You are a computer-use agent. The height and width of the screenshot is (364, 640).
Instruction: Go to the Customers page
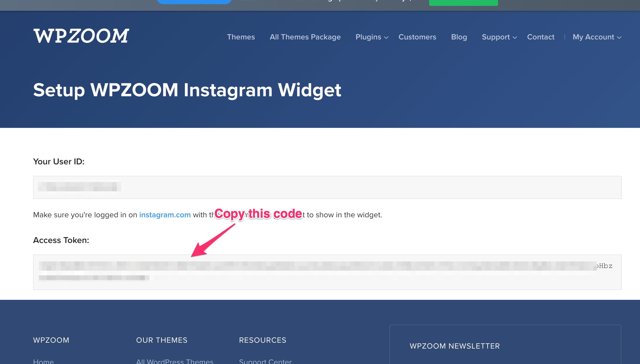click(417, 37)
